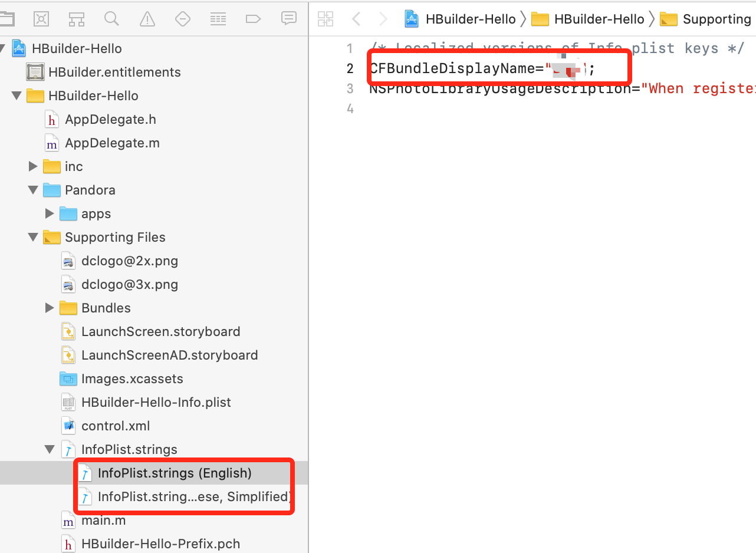Image resolution: width=756 pixels, height=553 pixels.
Task: Open the Report navigator speech-bubble icon
Action: [288, 18]
